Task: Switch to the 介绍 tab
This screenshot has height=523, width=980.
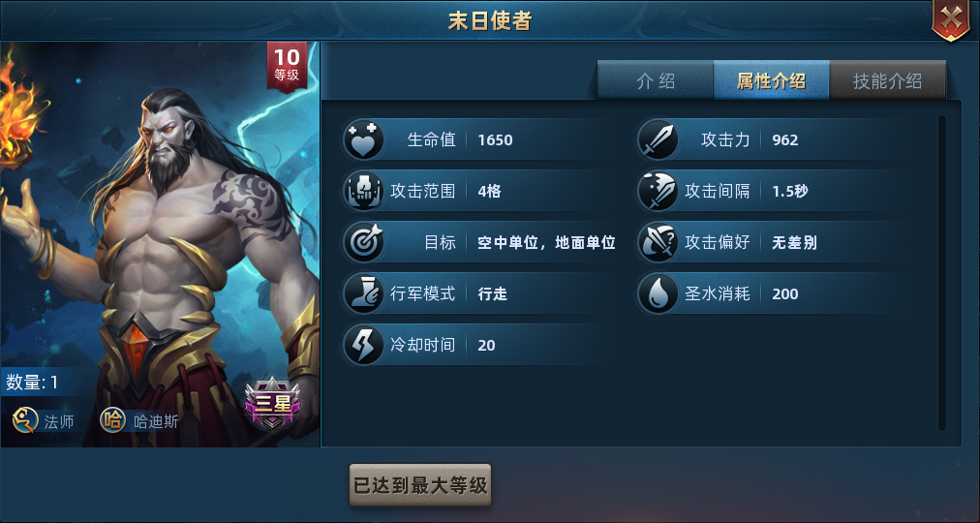Action: [x=655, y=80]
